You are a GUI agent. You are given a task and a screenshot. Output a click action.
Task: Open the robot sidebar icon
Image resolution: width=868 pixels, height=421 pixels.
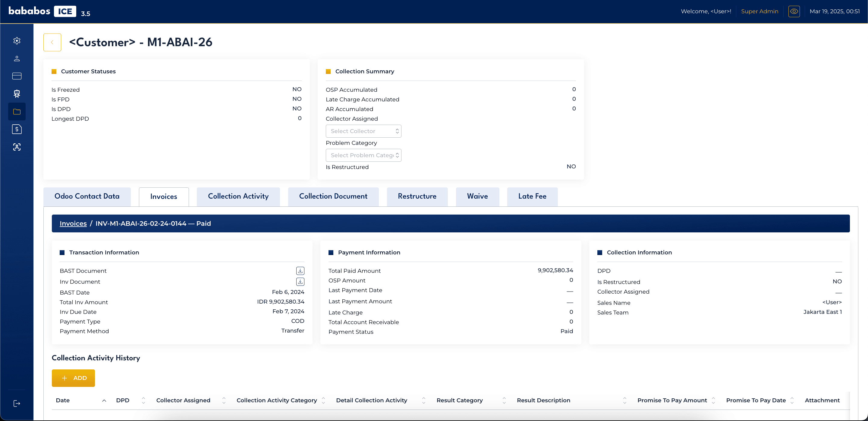(x=17, y=94)
